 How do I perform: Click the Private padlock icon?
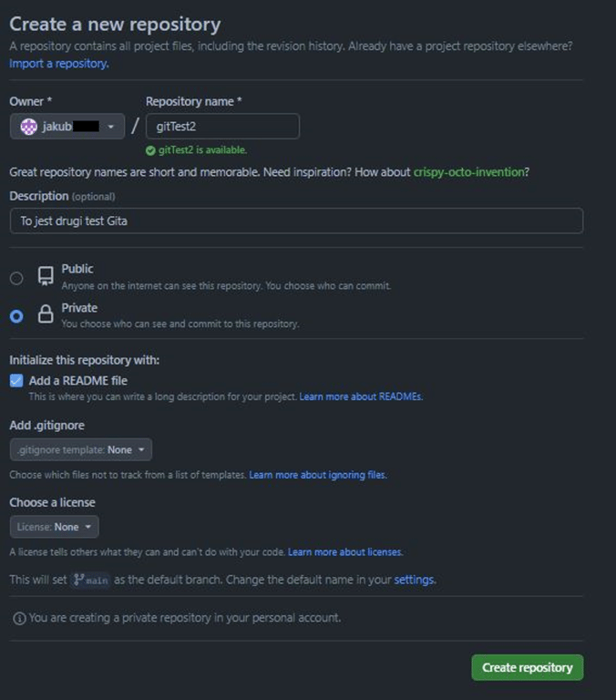click(x=46, y=314)
